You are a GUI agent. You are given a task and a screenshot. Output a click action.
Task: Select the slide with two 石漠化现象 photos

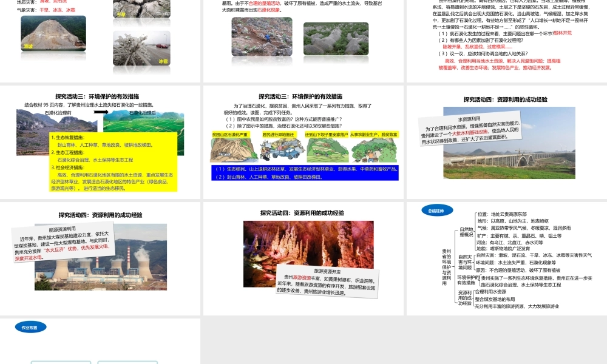(x=303, y=41)
